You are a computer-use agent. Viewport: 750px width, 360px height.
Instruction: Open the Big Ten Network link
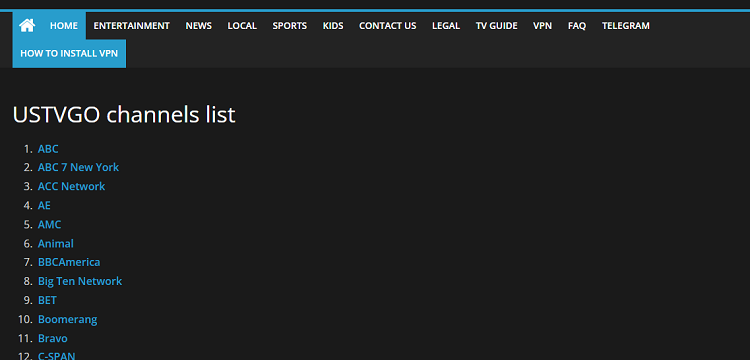point(80,281)
